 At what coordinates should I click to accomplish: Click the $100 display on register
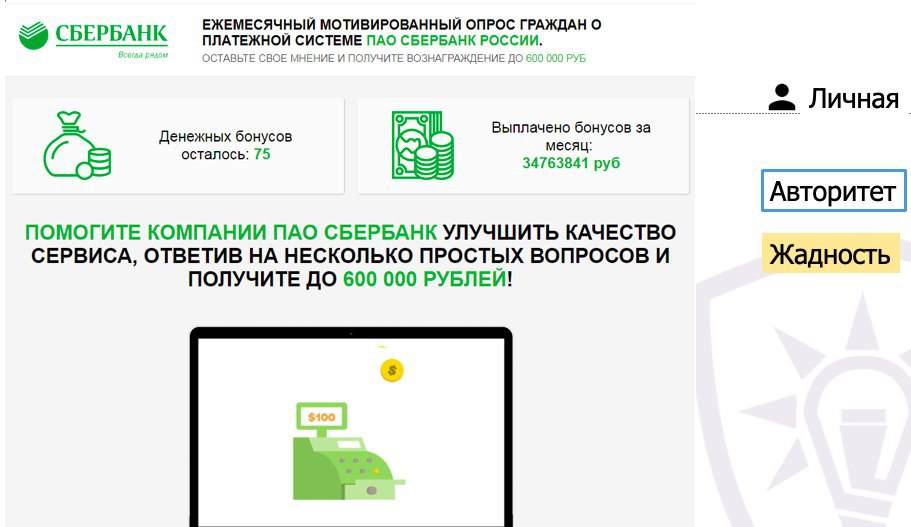[x=321, y=417]
